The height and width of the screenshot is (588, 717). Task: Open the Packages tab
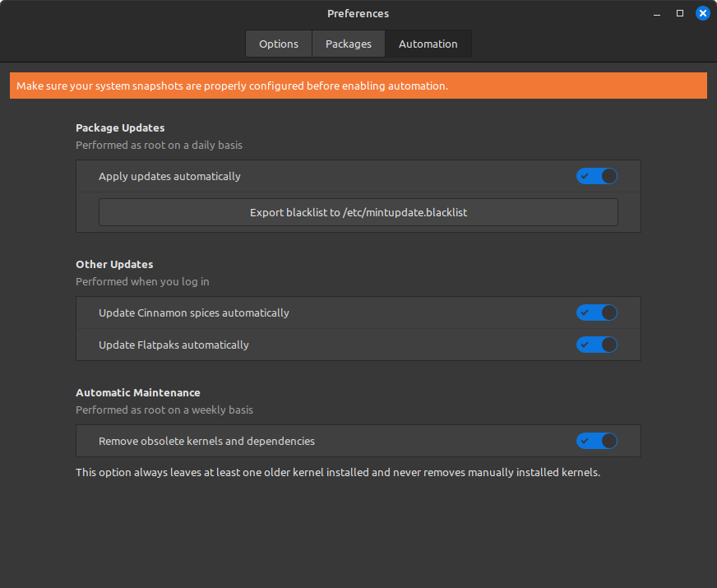[349, 44]
